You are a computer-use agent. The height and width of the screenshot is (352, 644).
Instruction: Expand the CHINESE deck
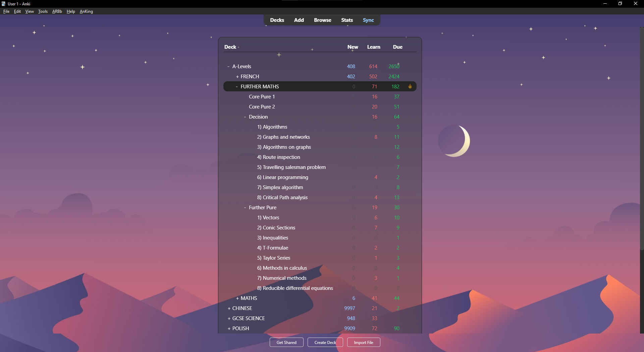(229, 308)
